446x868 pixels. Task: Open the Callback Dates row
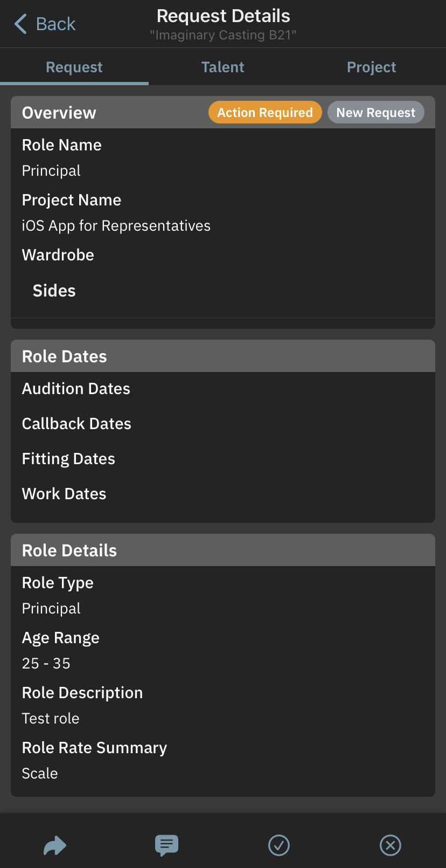pos(76,424)
